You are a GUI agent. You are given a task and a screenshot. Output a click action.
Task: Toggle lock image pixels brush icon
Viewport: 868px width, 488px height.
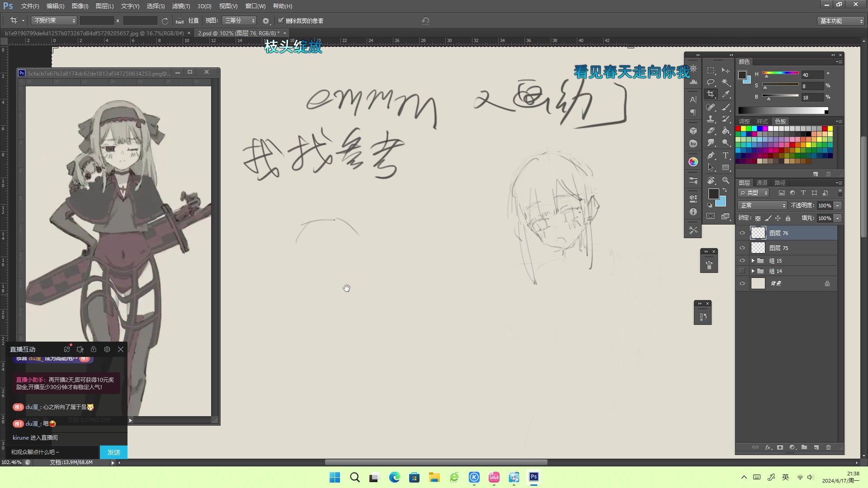tap(768, 218)
